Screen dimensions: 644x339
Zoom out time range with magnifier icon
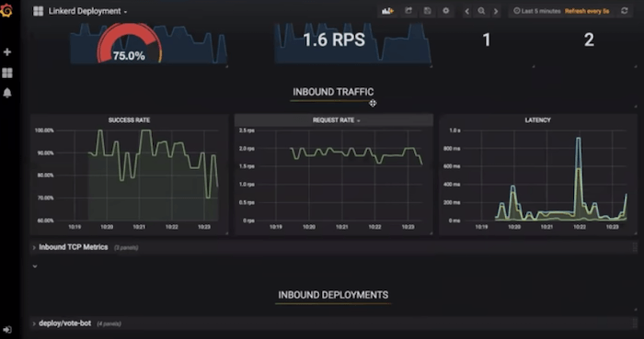tap(481, 11)
